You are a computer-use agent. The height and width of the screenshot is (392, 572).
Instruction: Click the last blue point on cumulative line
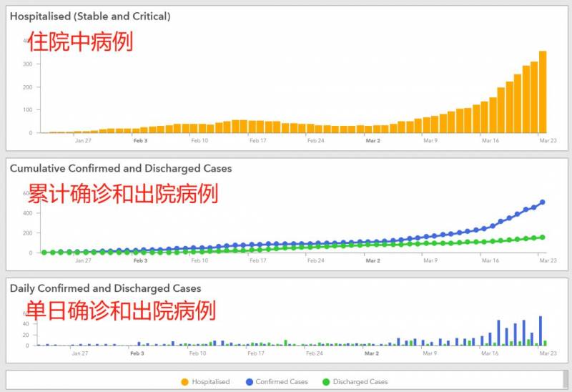pos(543,202)
